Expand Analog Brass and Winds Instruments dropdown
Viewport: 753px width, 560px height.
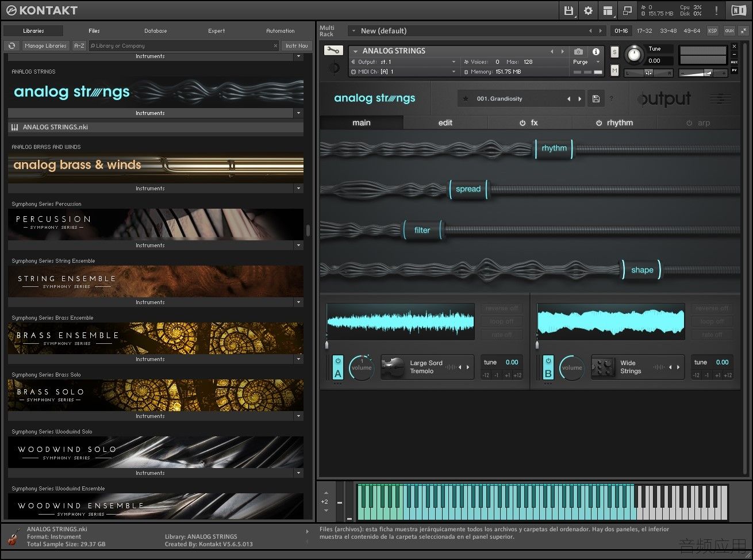[298, 189]
